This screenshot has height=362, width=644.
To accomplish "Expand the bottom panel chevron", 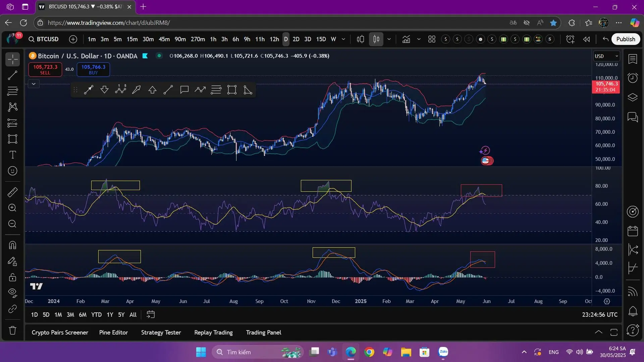I will pos(598,333).
